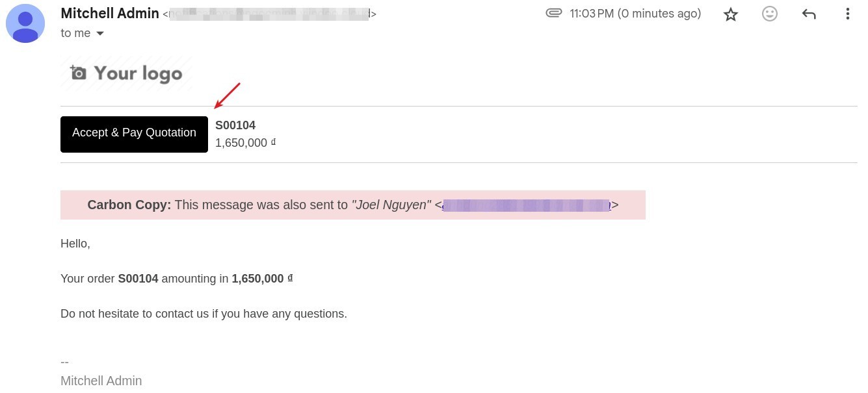Click the camera icon in Your logo
This screenshot has height=393, width=868.
(78, 73)
